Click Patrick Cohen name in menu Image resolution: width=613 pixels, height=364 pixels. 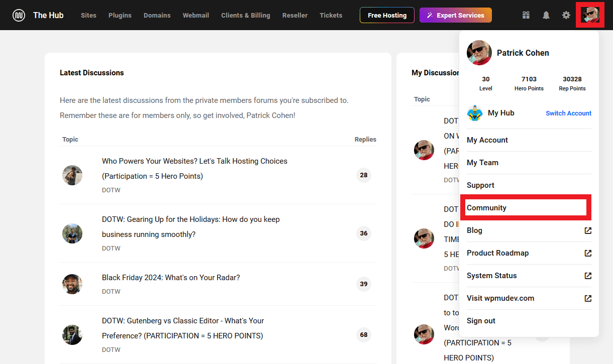pos(523,53)
